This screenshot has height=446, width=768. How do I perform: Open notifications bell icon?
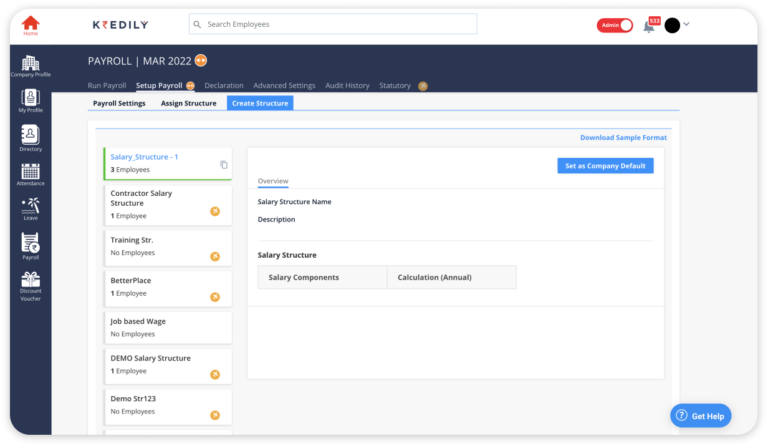point(649,26)
